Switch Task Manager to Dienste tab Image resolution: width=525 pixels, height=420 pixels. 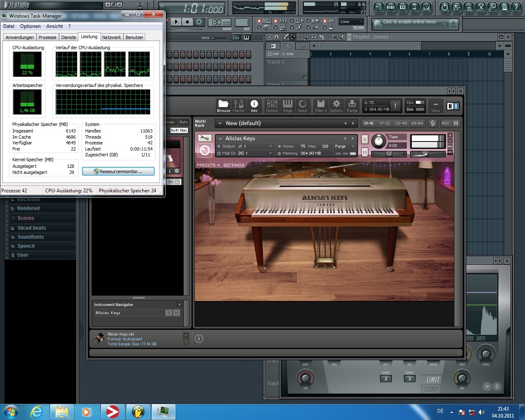tap(68, 37)
